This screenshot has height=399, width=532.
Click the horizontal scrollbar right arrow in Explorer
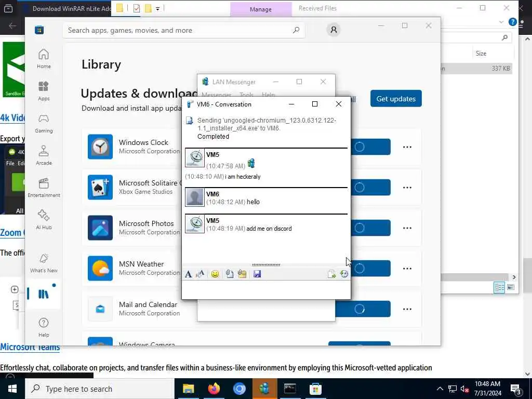(514, 277)
